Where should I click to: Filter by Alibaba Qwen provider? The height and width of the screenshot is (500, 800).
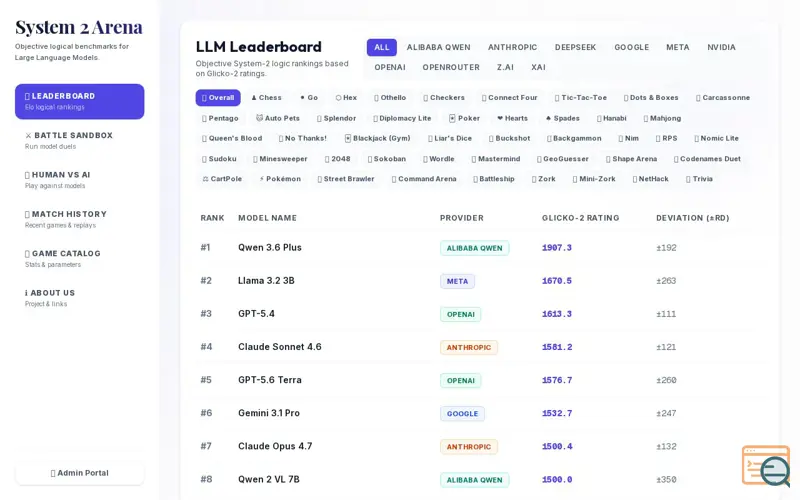pos(438,47)
